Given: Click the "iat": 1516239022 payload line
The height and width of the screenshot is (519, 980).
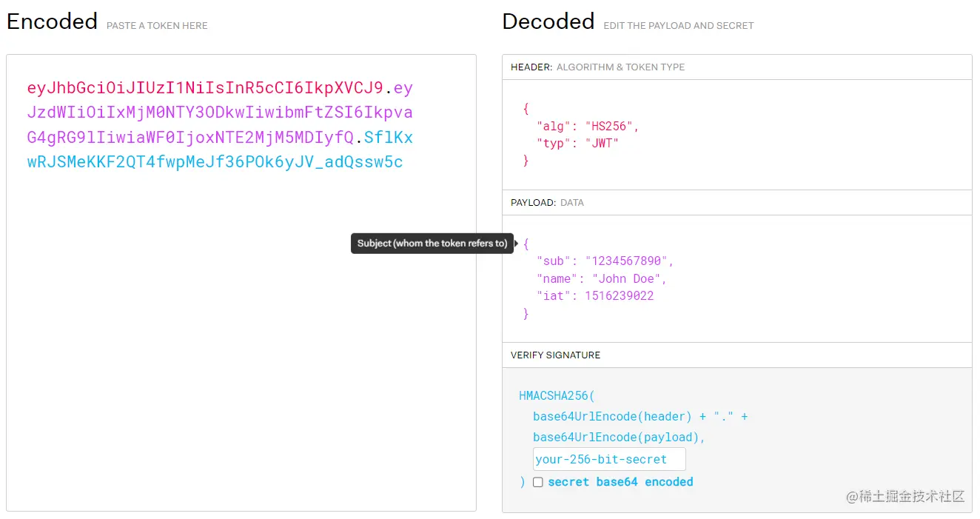Looking at the screenshot, I should tap(595, 296).
